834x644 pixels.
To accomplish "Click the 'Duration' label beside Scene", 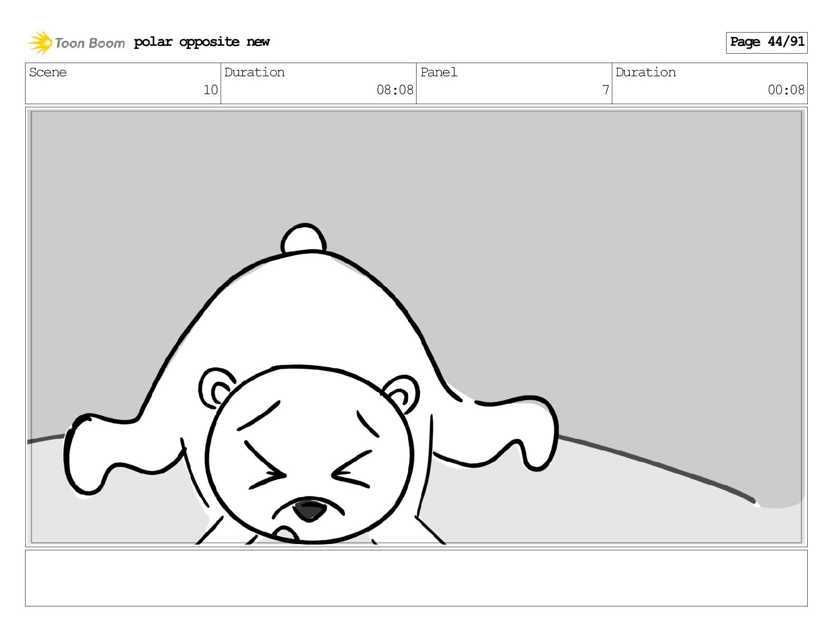I will tap(254, 72).
